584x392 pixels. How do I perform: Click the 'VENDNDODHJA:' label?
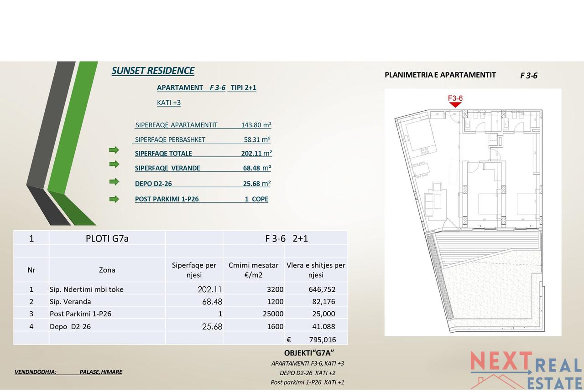click(x=36, y=372)
